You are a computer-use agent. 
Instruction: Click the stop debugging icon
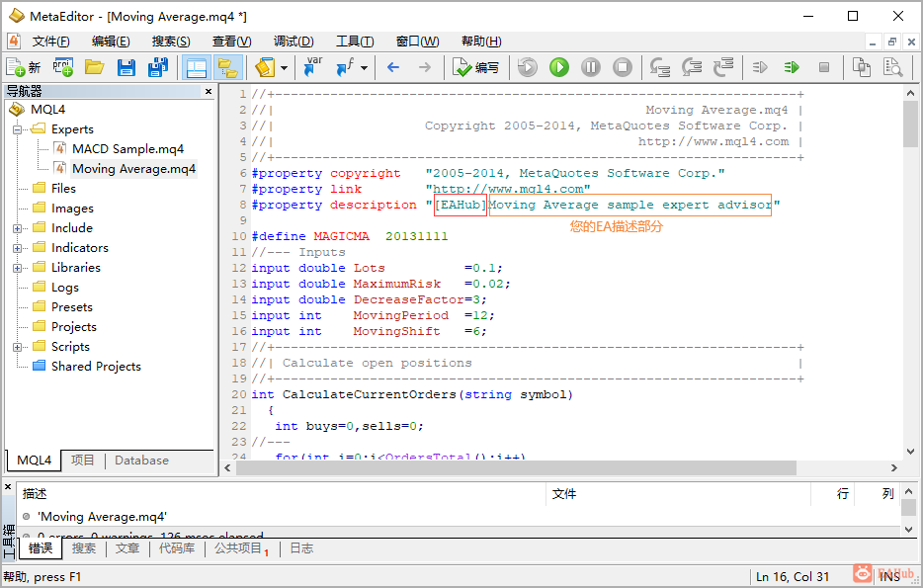(623, 67)
